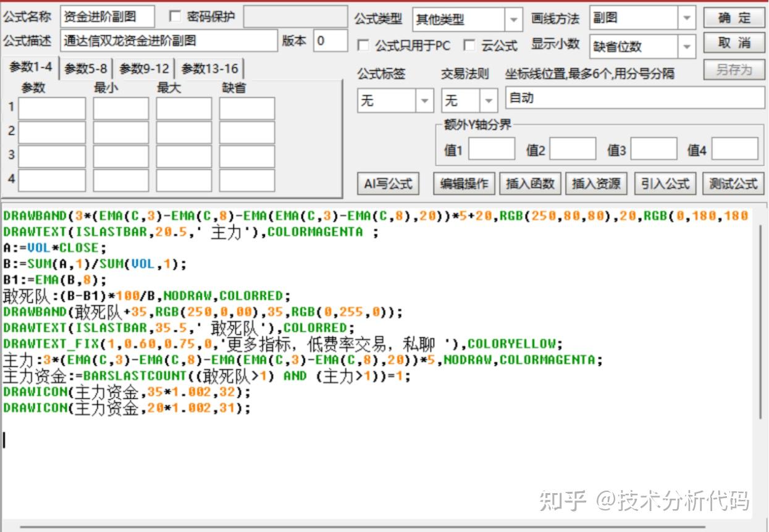Switch to the 参数5-8 tab
This screenshot has height=532, width=769.
coord(86,69)
